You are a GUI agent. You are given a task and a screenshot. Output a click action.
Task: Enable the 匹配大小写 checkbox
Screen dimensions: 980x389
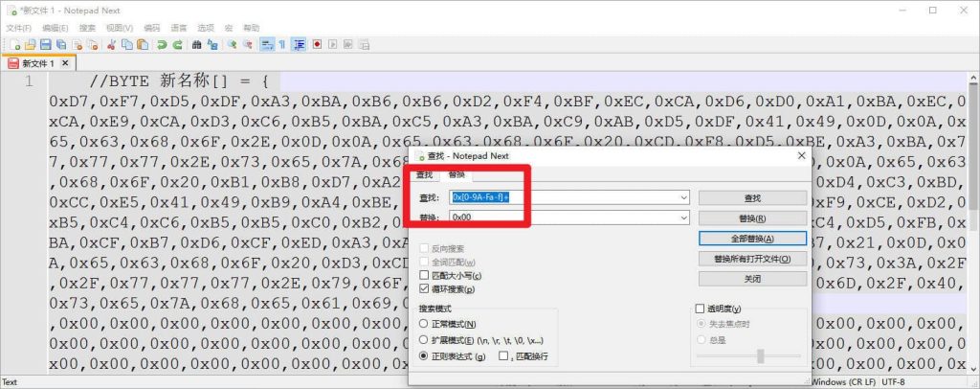[x=424, y=276]
